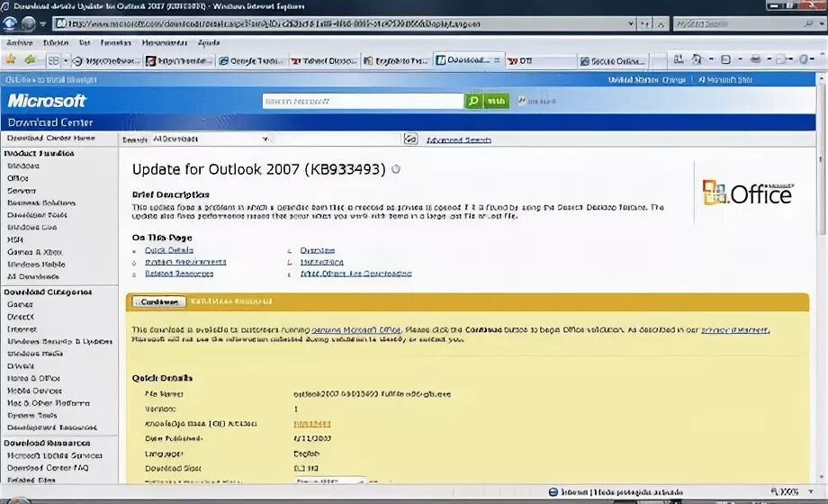Follow the Instructions link
Image resolution: width=828 pixels, height=504 pixels.
tap(321, 262)
